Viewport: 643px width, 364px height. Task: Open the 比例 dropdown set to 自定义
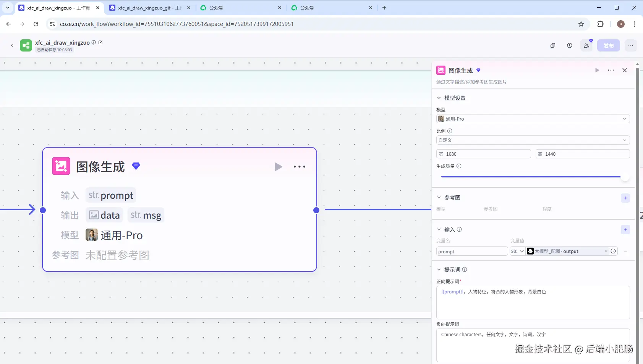coord(533,140)
